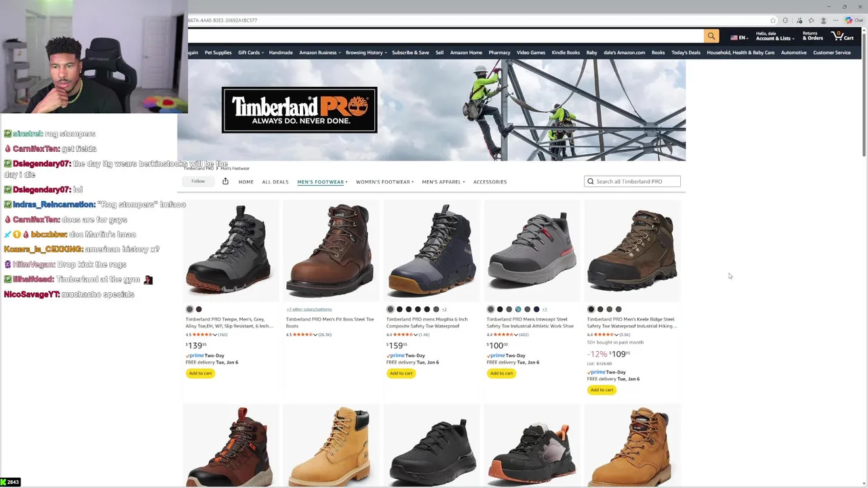The width and height of the screenshot is (868, 488).
Task: Go to the store HOME tab
Action: (245, 182)
